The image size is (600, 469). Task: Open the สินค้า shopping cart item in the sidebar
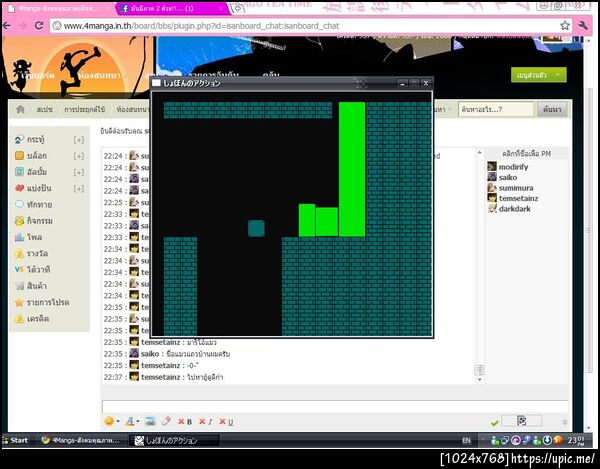pyautogui.click(x=31, y=286)
